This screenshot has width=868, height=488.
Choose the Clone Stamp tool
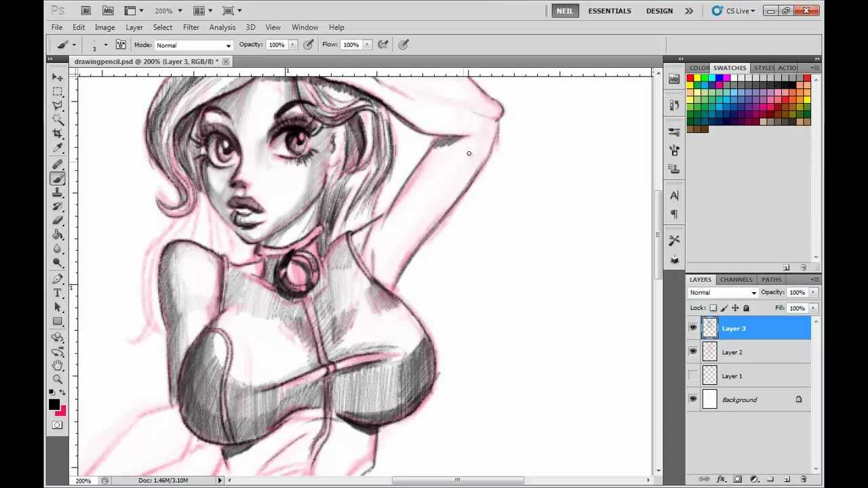pyautogui.click(x=58, y=192)
